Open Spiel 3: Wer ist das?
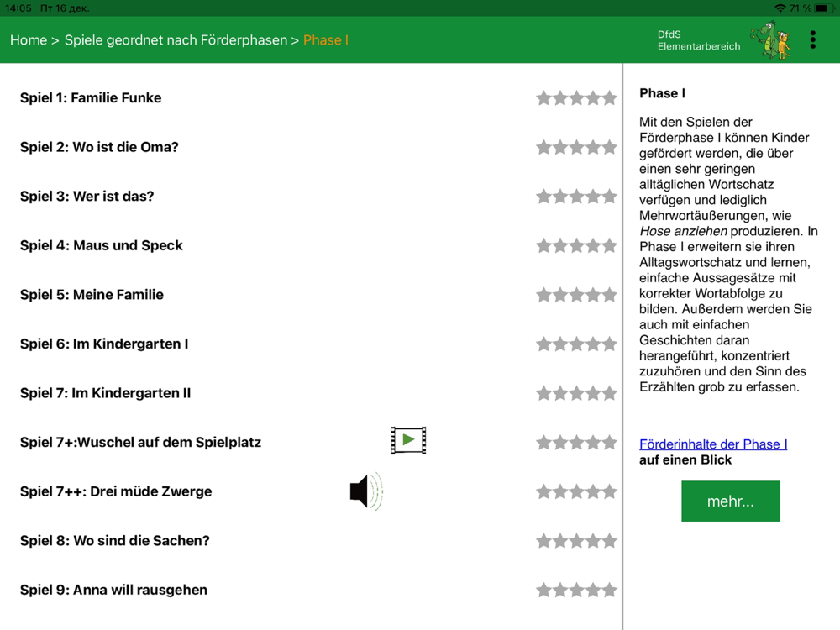Screen dimensions: 840x630 tap(87, 196)
